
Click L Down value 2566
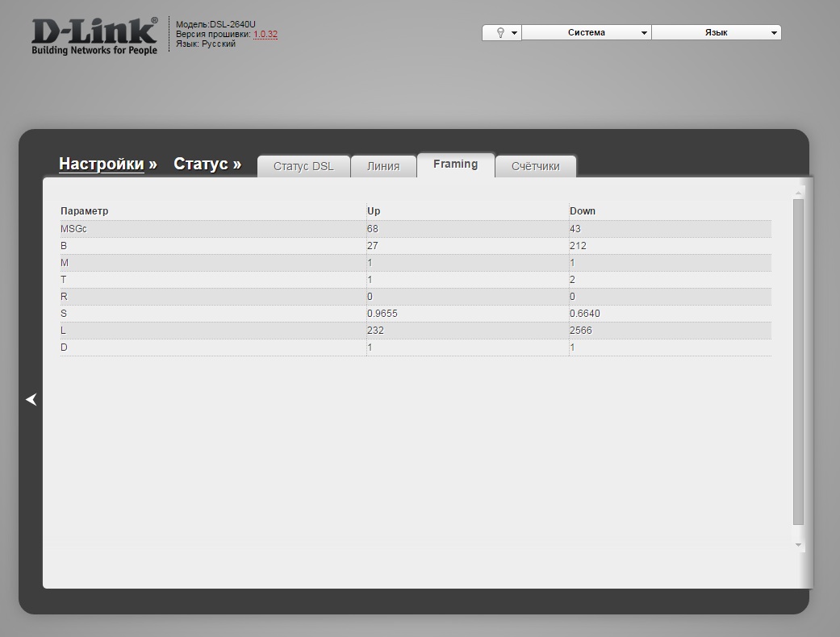[x=581, y=331]
